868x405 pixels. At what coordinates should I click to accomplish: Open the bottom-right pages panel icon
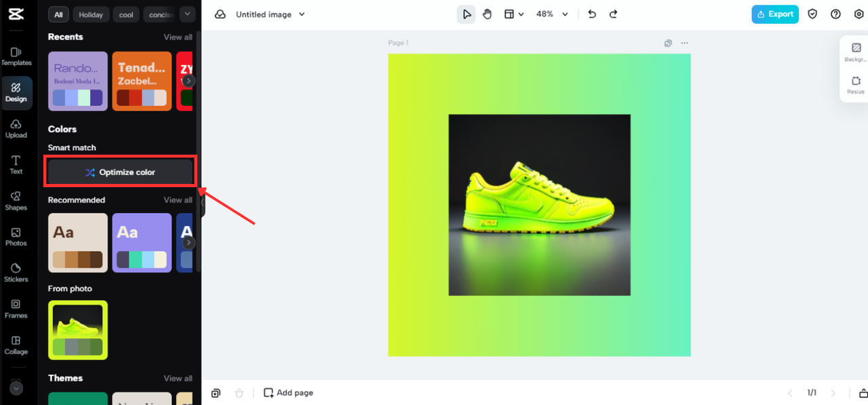pyautogui.click(x=863, y=393)
